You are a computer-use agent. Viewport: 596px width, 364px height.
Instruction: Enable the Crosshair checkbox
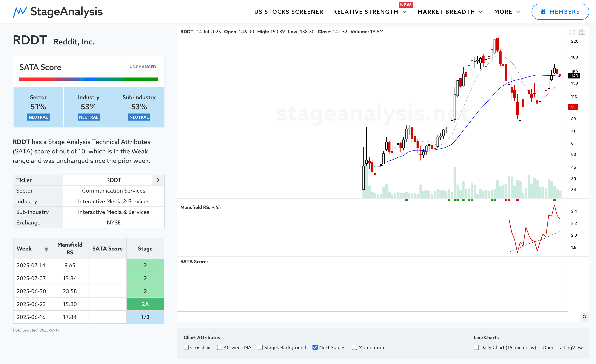click(186, 347)
